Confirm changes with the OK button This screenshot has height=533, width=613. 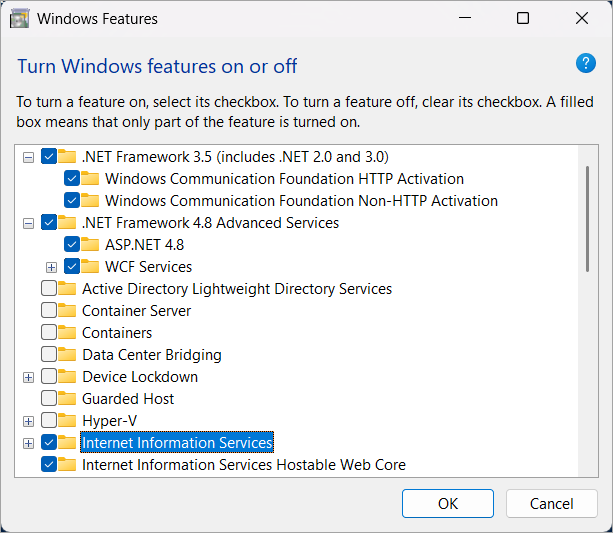448,503
